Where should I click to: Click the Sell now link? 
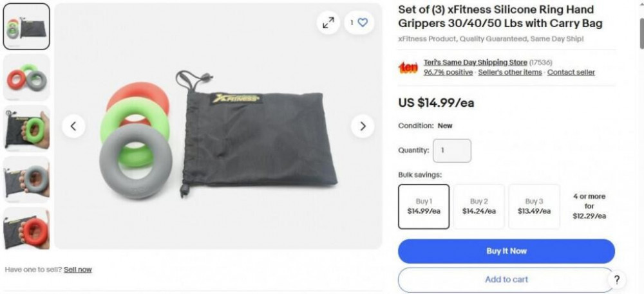tap(78, 270)
